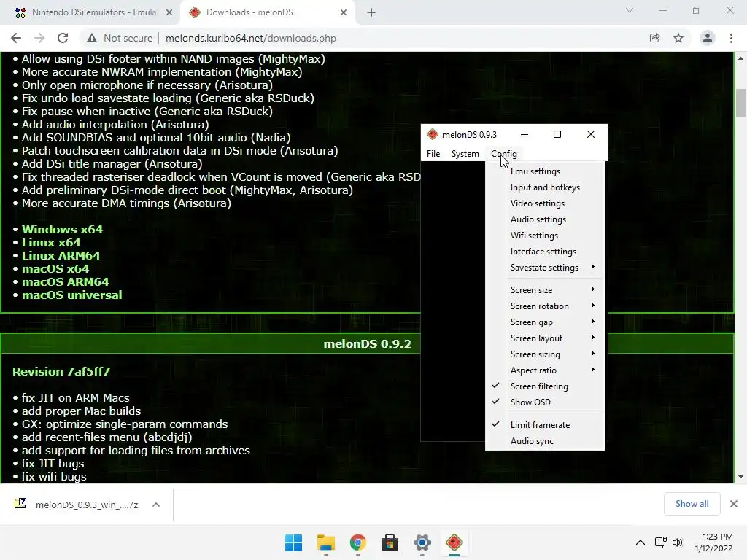
Task: Expand Screen gap submenu
Action: (545, 322)
